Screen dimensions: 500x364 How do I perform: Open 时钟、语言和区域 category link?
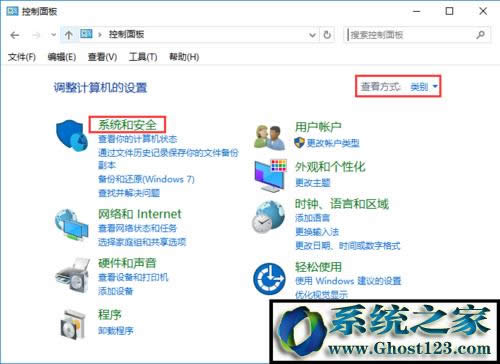click(342, 204)
